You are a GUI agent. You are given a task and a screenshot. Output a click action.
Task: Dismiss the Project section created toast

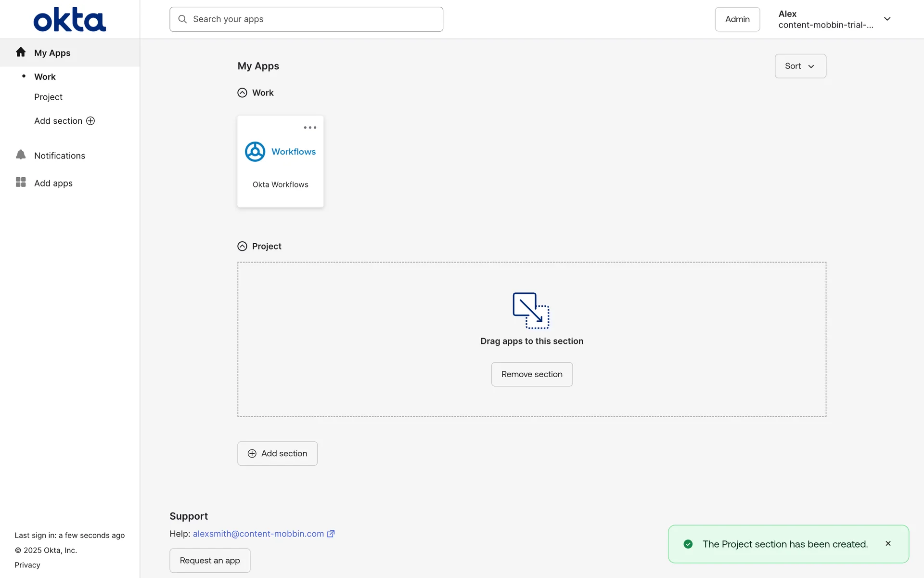pos(888,543)
